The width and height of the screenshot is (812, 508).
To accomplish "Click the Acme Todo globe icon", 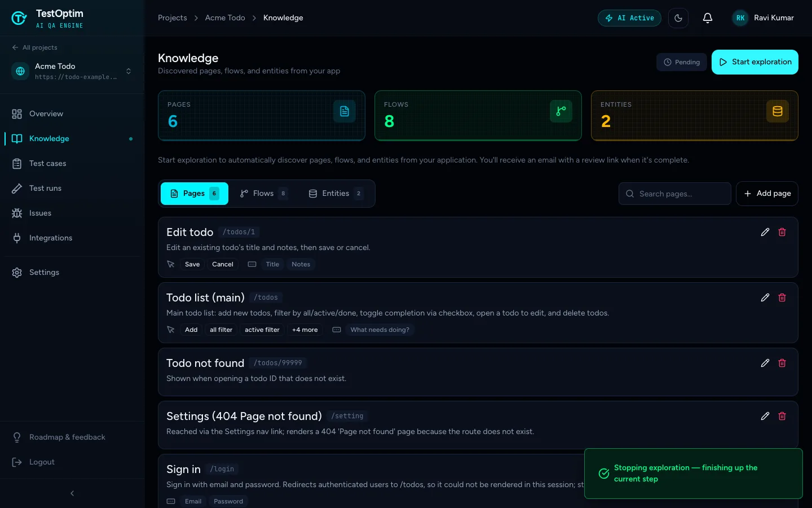I will point(20,71).
